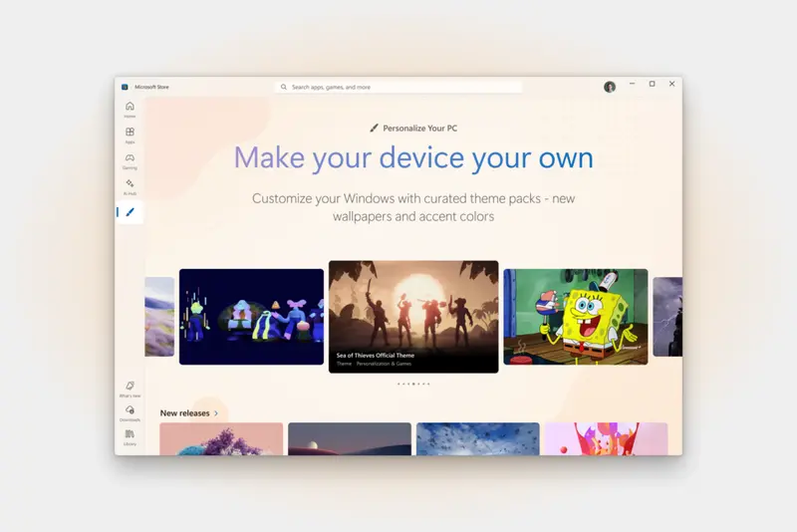Screen dimensions: 797x532
Task: Select the moon landscape theme under New releases
Action: pos(349,438)
